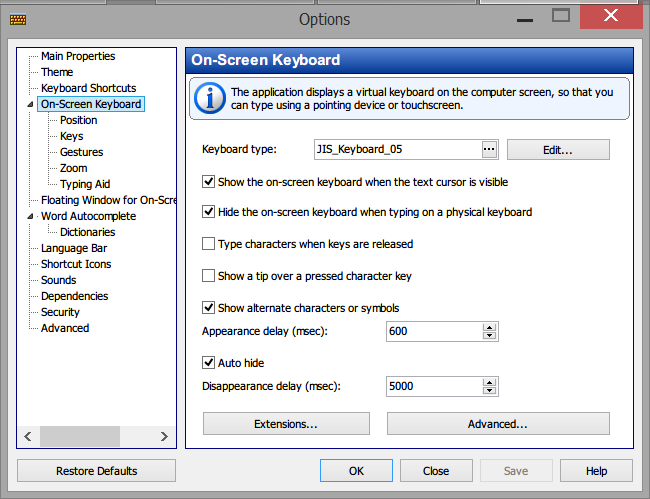This screenshot has width=650, height=499.
Task: Open the Shortcut Icons settings page
Action: click(x=76, y=264)
